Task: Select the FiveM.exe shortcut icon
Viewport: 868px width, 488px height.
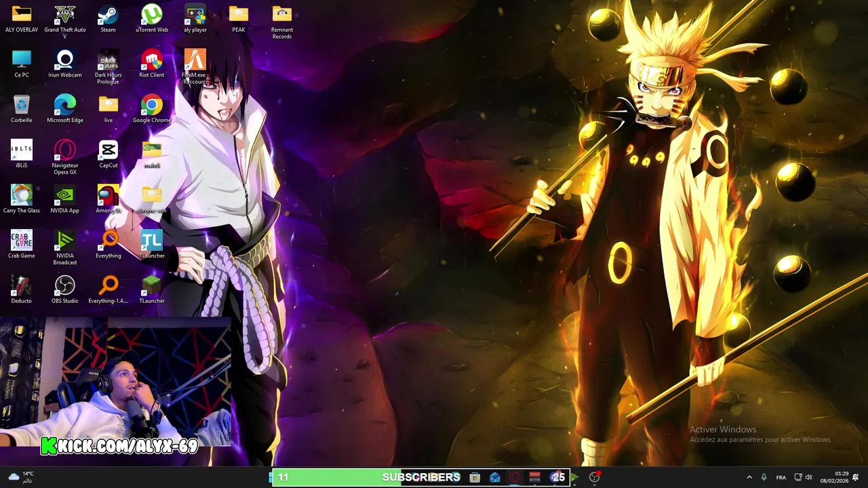Action: [x=195, y=67]
